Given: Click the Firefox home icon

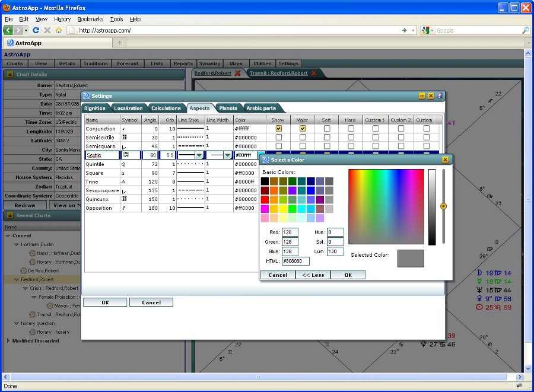Looking at the screenshot, I should point(59,30).
